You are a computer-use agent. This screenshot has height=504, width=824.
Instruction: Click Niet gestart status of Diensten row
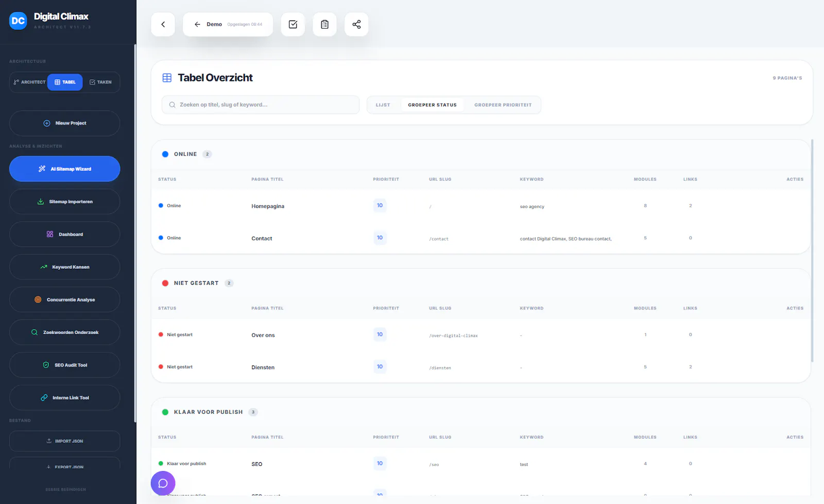[176, 367]
